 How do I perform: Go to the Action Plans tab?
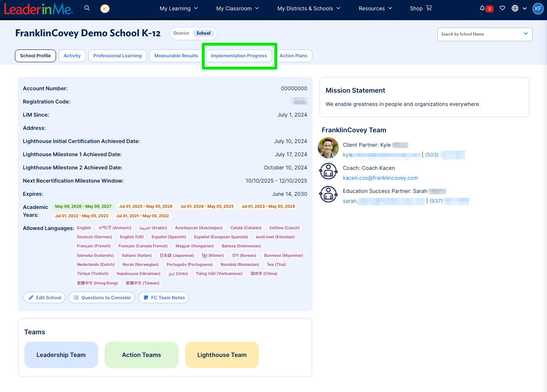293,56
